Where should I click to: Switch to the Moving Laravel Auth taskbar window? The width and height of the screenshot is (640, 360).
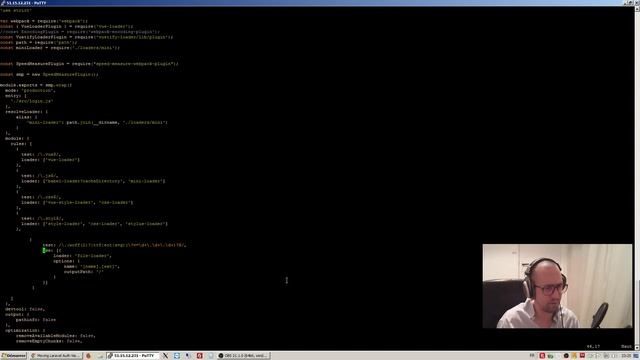point(56,356)
